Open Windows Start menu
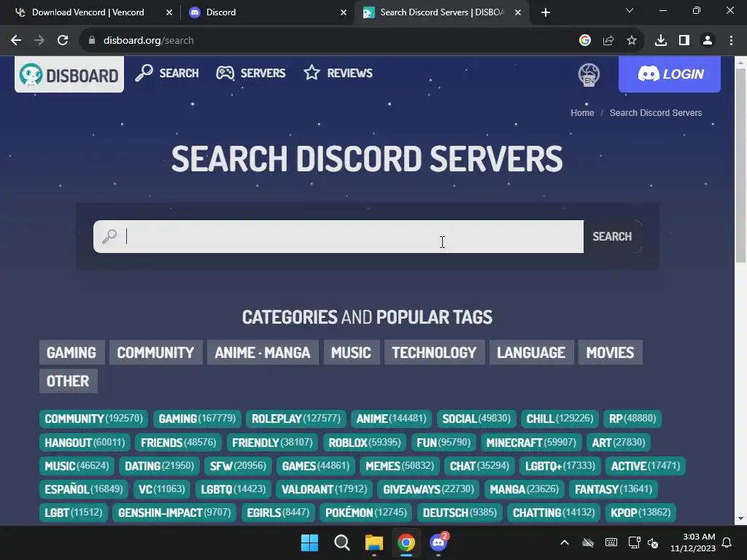Viewport: 747px width, 560px height. click(x=309, y=542)
